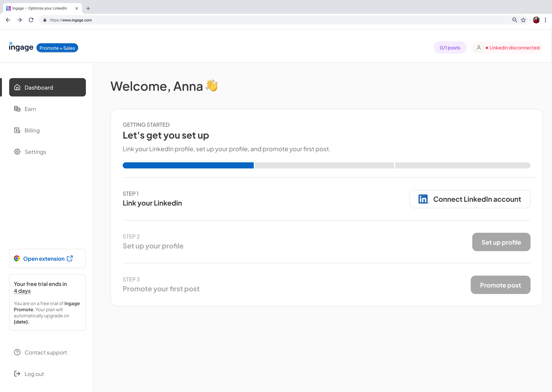Click the Ingage logo in header
Image resolution: width=552 pixels, height=392 pixels.
pyautogui.click(x=21, y=47)
